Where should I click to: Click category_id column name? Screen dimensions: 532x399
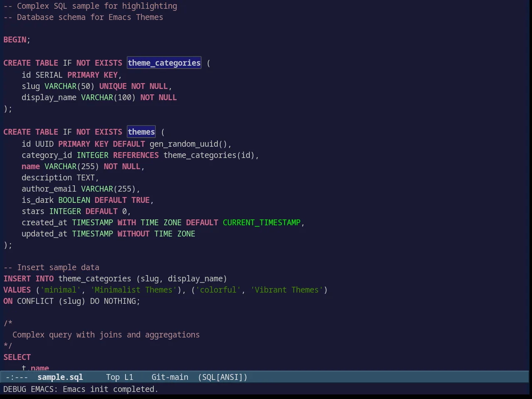pyautogui.click(x=47, y=155)
